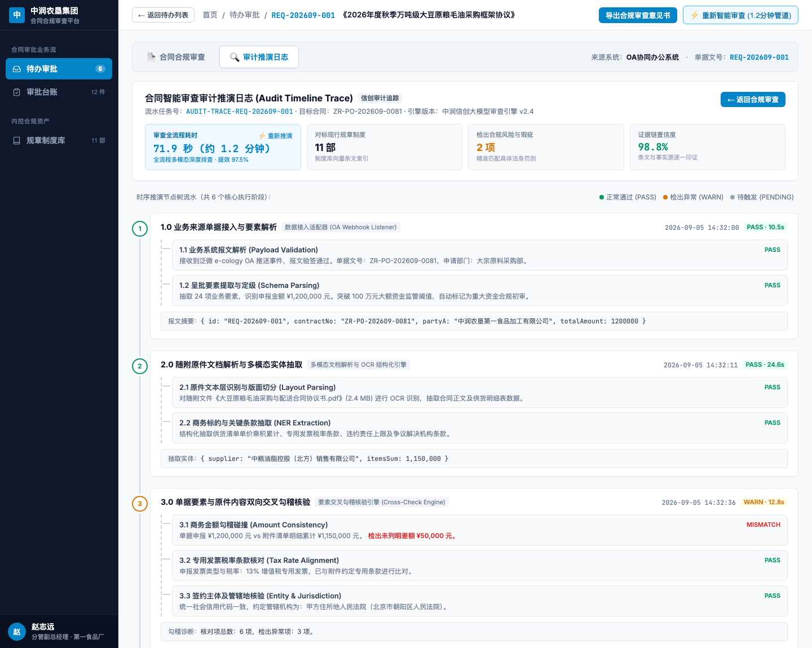Click the 数据接入适配器 (OA Webhook Listener) tag
Screen dimensions: 812x648
point(341,227)
